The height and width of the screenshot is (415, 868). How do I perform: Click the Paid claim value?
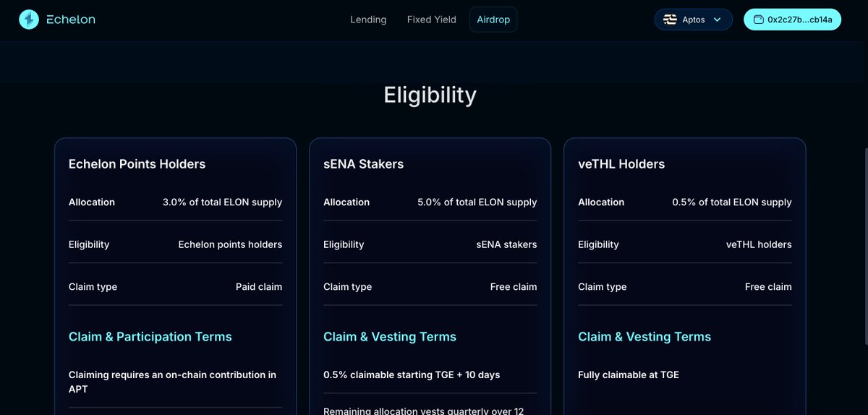coord(258,287)
